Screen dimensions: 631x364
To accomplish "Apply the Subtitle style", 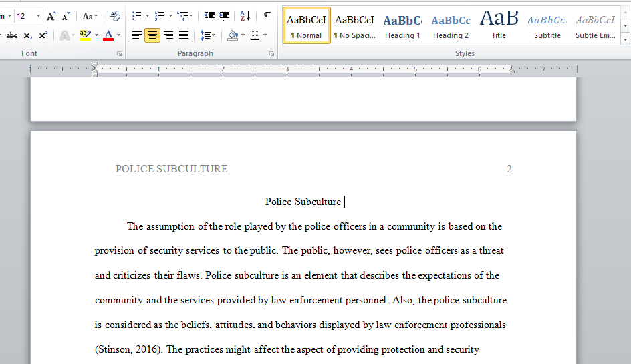I will (x=547, y=25).
